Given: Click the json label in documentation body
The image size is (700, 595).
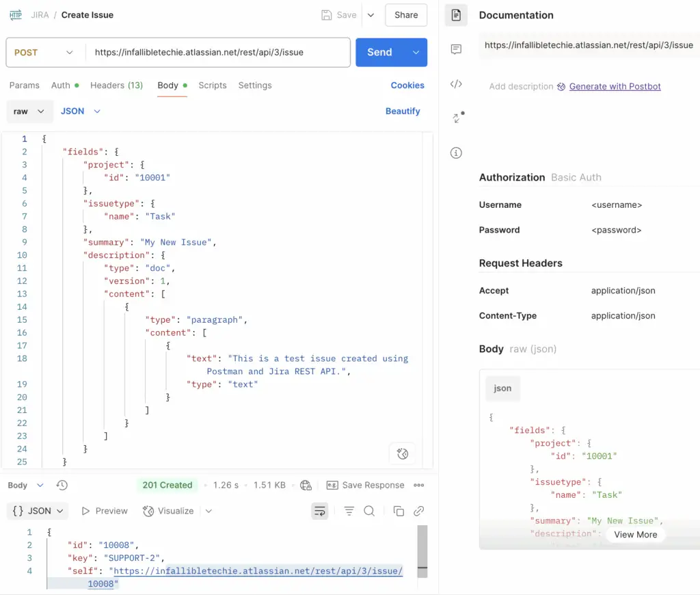Looking at the screenshot, I should pos(502,388).
